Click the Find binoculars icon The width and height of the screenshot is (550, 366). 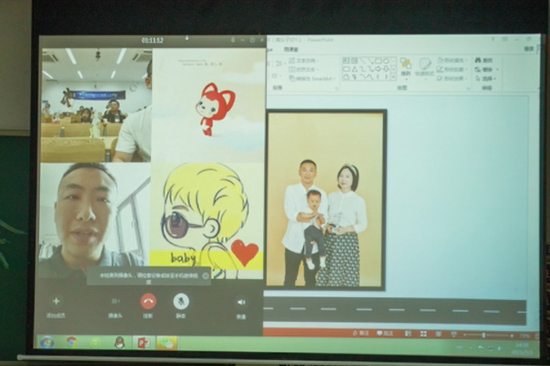[478, 60]
